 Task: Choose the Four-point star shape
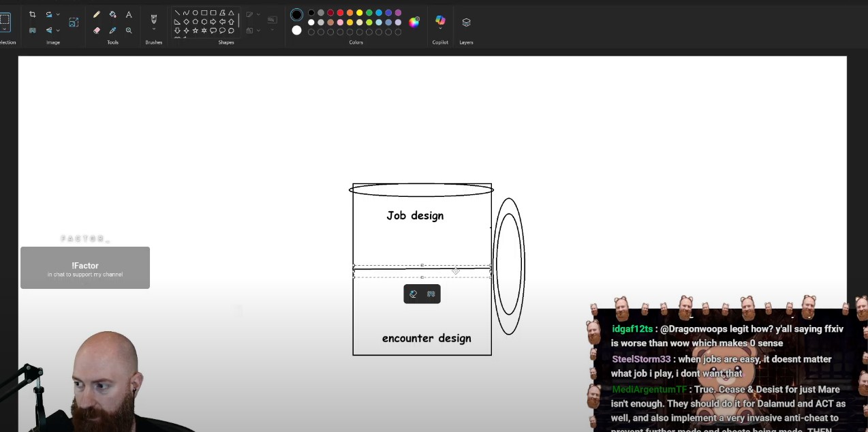(186, 31)
